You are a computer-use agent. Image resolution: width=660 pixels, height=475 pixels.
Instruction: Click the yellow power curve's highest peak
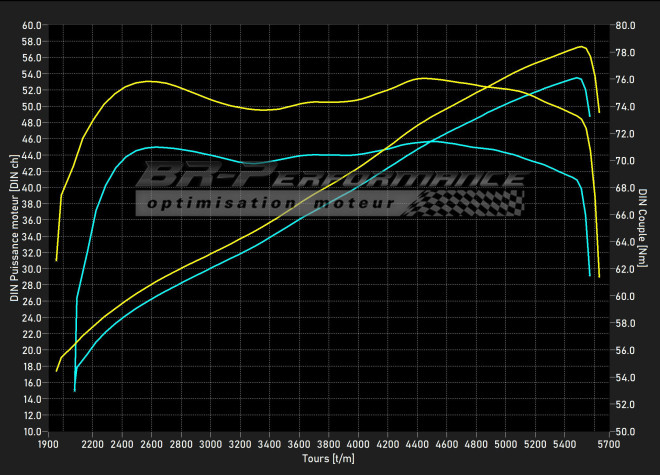(581, 46)
